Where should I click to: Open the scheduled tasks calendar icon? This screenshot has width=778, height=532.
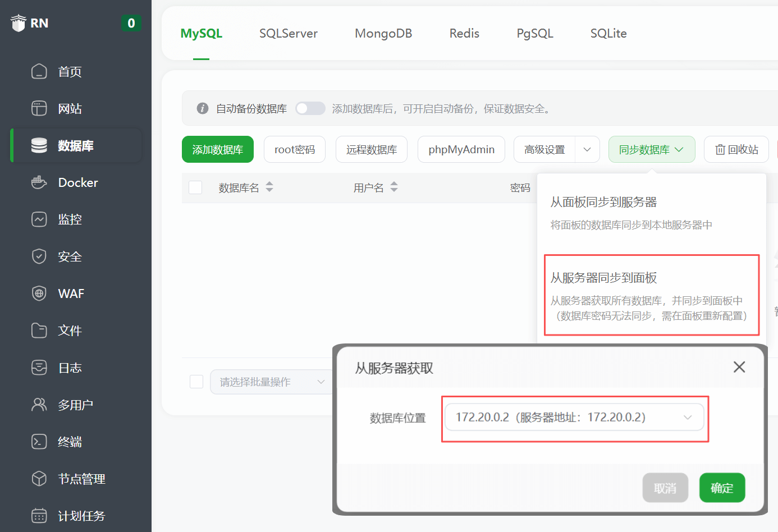[39, 516]
